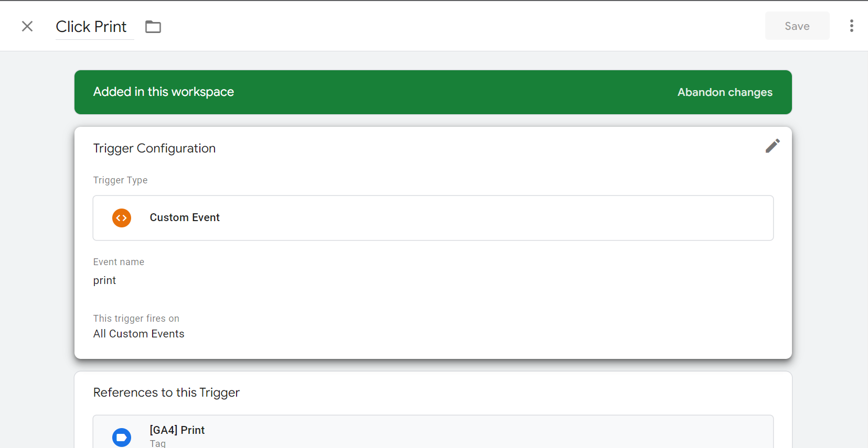Image resolution: width=868 pixels, height=448 pixels.
Task: Click the Save button
Action: click(x=797, y=26)
